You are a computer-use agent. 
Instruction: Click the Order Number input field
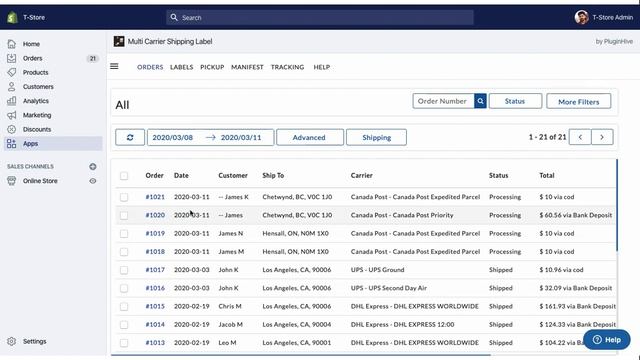pos(444,101)
